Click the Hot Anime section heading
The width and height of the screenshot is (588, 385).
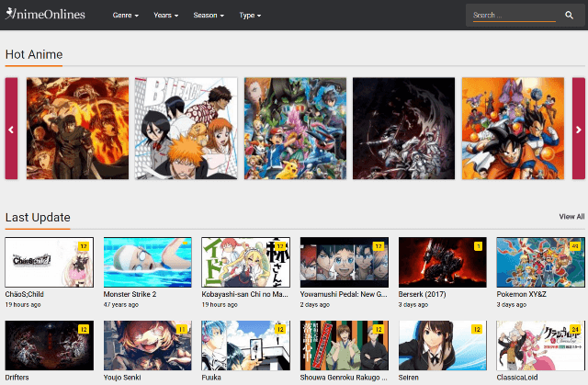pos(34,54)
